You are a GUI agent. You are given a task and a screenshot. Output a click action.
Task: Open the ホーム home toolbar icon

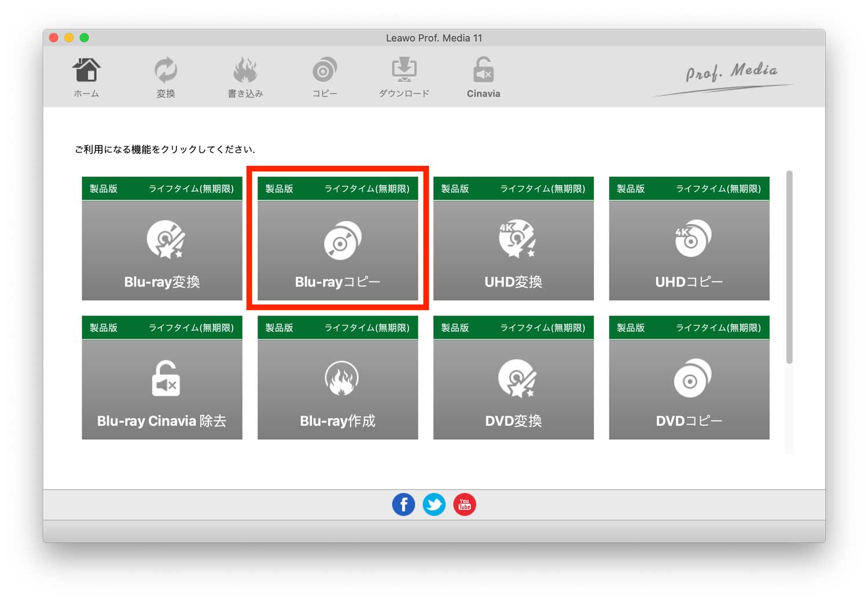[86, 71]
